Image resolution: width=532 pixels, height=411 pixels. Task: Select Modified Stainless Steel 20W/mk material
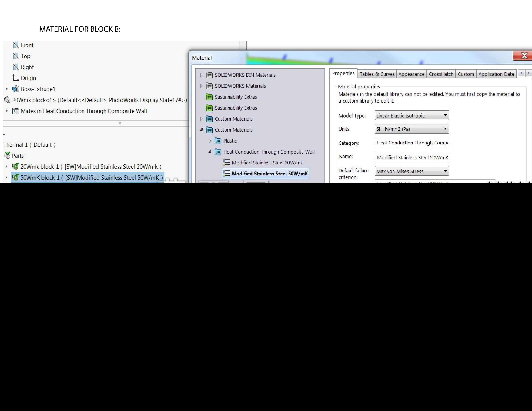coord(267,163)
